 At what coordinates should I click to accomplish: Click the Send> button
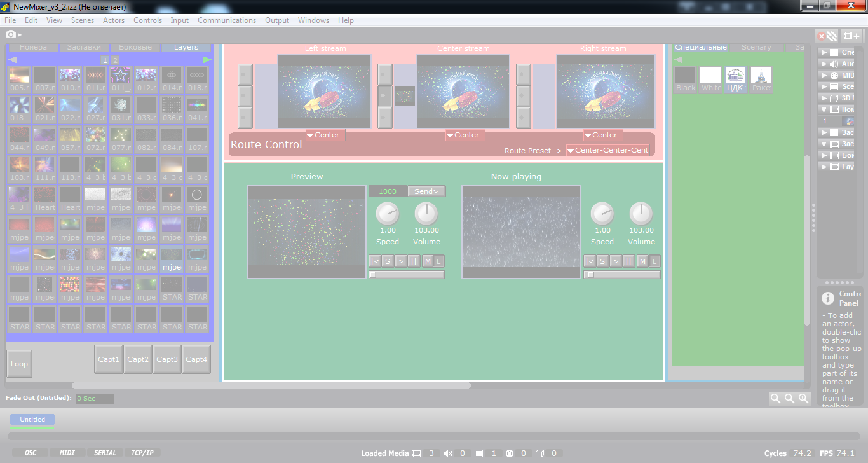(x=426, y=191)
